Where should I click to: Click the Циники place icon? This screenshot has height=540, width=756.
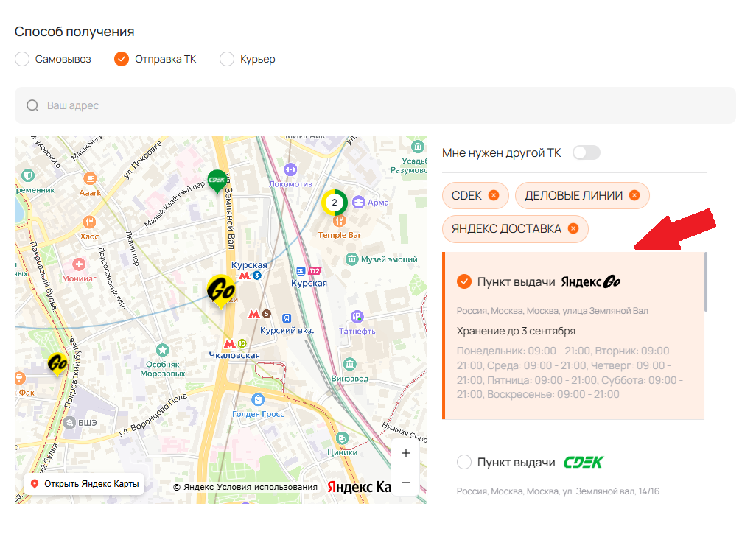(343, 438)
